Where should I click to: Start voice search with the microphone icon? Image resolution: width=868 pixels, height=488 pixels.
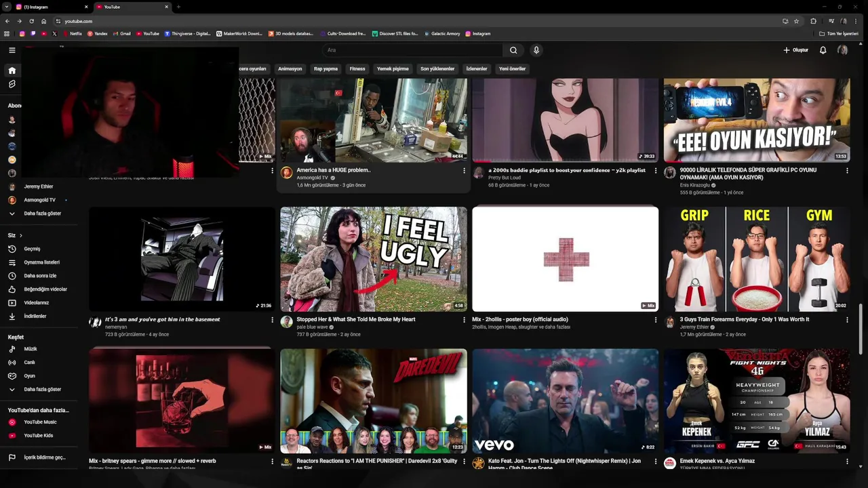(x=536, y=50)
